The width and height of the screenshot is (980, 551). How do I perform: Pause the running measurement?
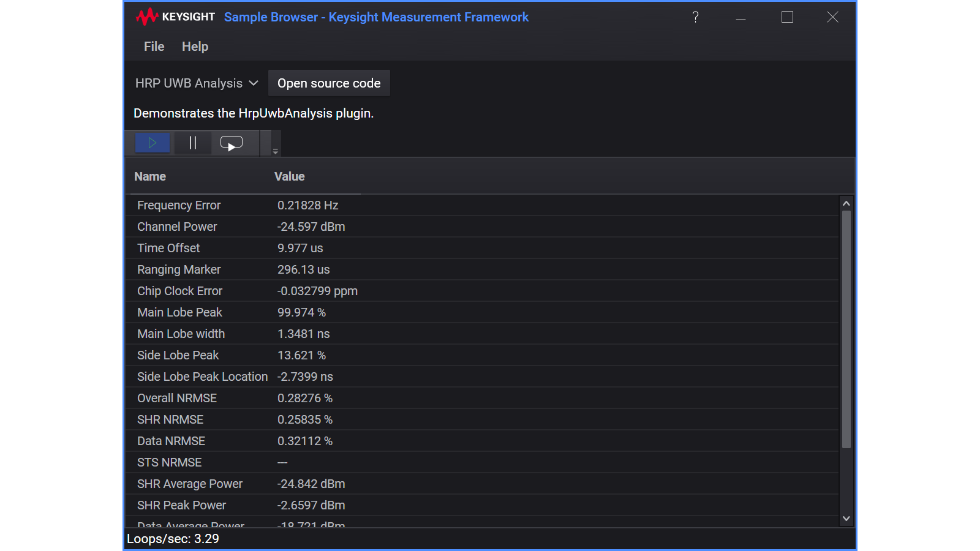click(x=192, y=143)
